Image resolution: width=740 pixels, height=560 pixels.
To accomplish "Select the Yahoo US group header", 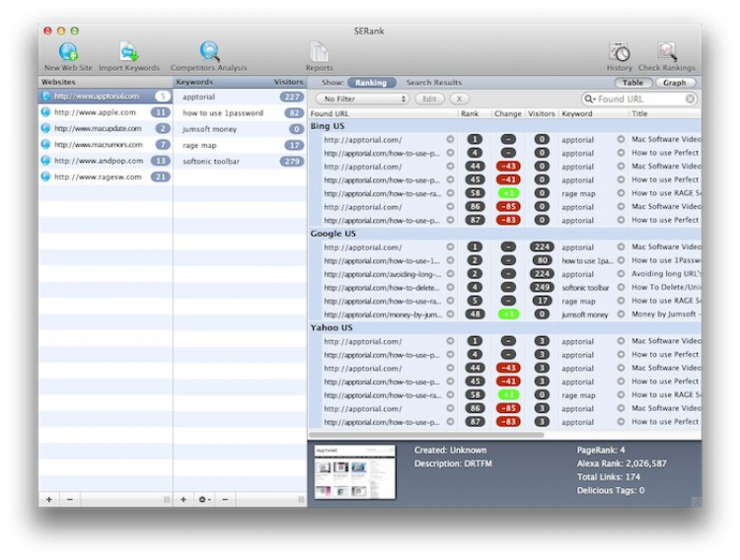I will pyautogui.click(x=504, y=327).
